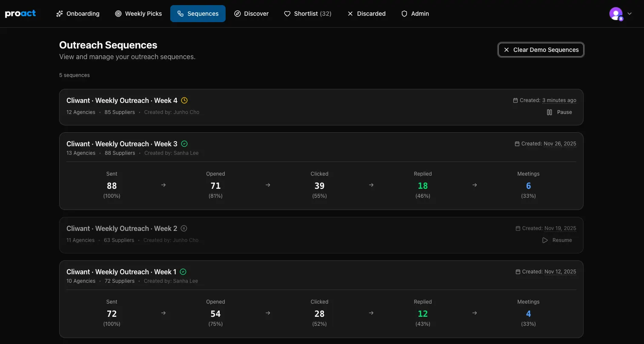Click the compass icon on the Discover nav item
Viewport: 644px width, 344px height.
(x=238, y=14)
